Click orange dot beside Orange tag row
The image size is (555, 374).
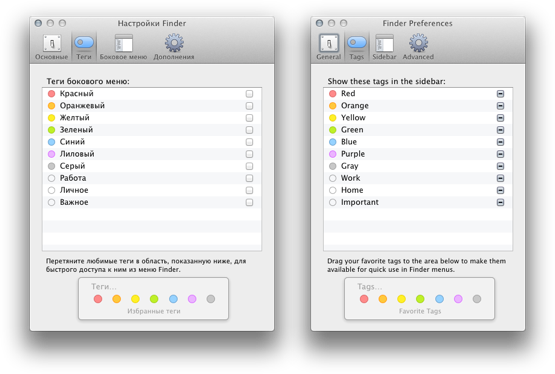pyautogui.click(x=332, y=106)
